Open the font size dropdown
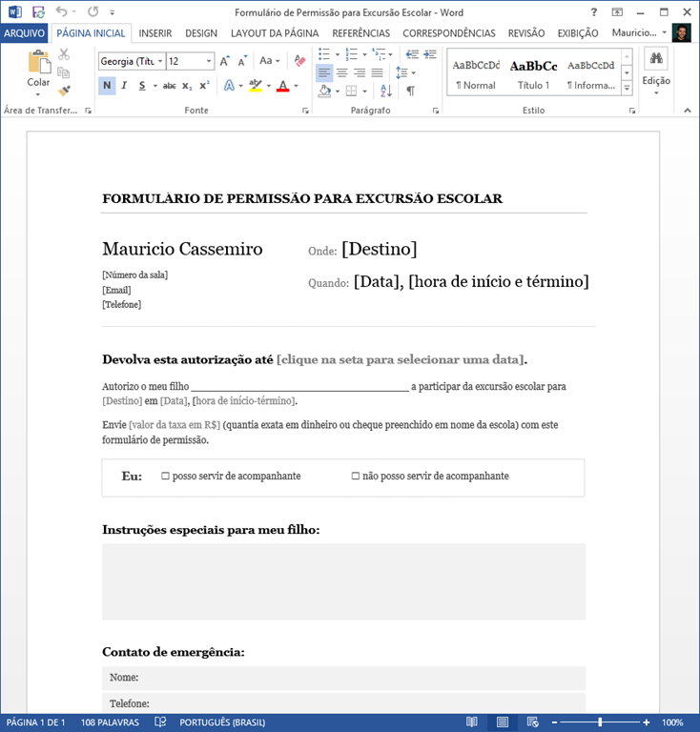The height and width of the screenshot is (732, 700). point(209,61)
